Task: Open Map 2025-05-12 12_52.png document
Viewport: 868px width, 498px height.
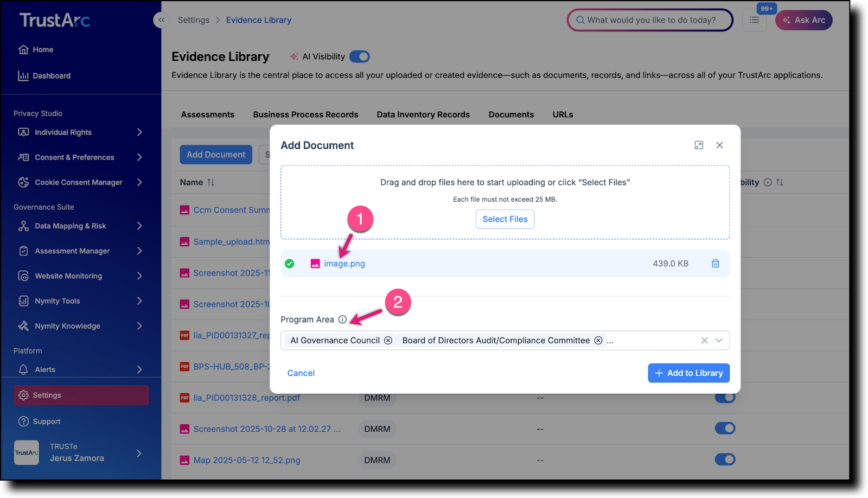Action: click(247, 461)
